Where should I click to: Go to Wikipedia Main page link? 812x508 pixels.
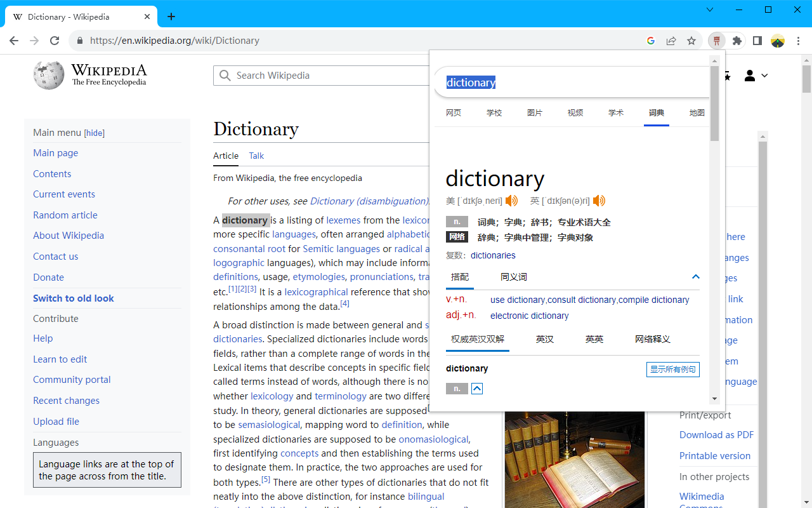(x=56, y=153)
